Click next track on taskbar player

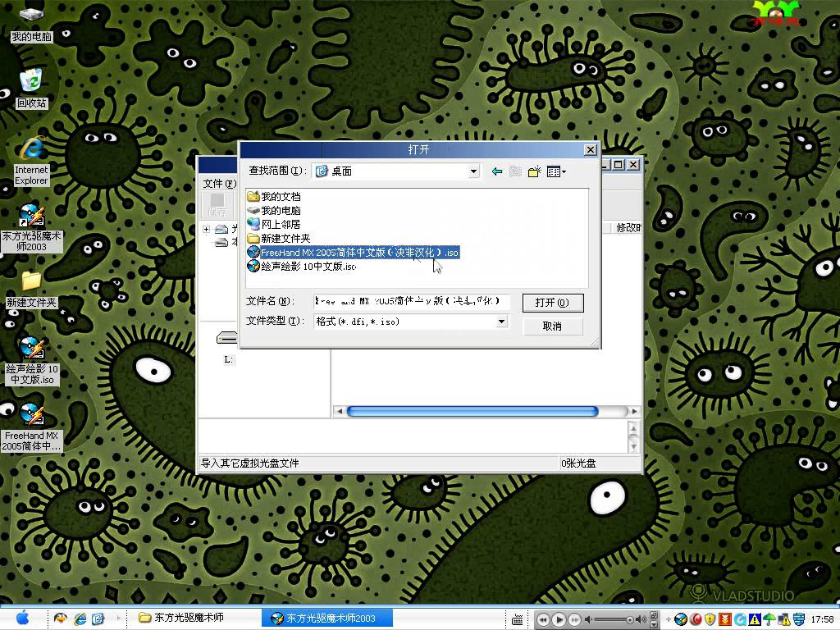574,620
